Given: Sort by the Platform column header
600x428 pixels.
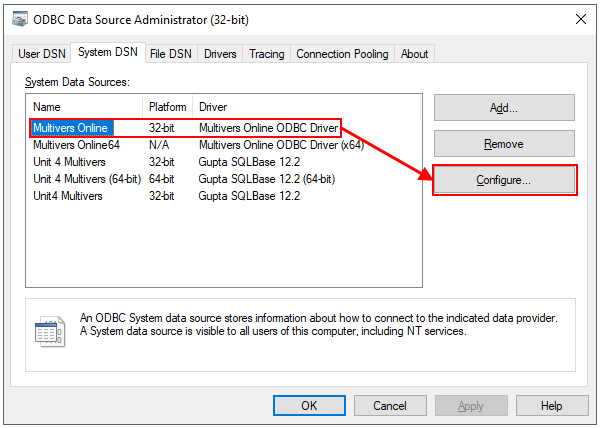Looking at the screenshot, I should [168, 107].
